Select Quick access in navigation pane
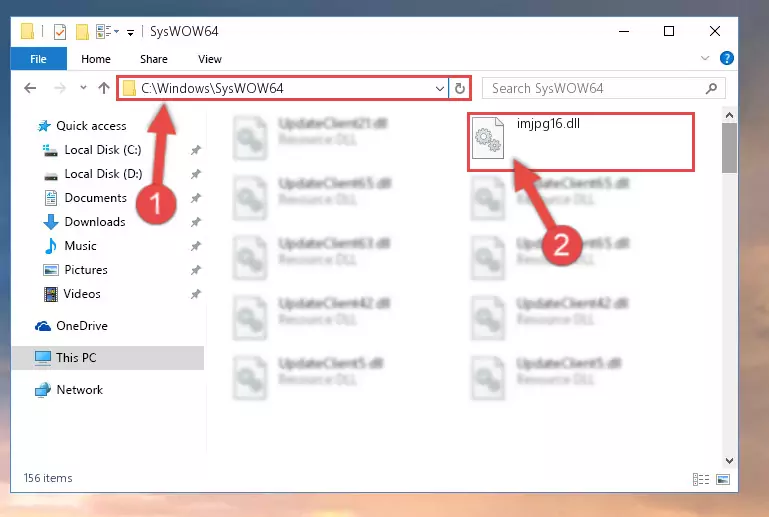 tap(91, 126)
